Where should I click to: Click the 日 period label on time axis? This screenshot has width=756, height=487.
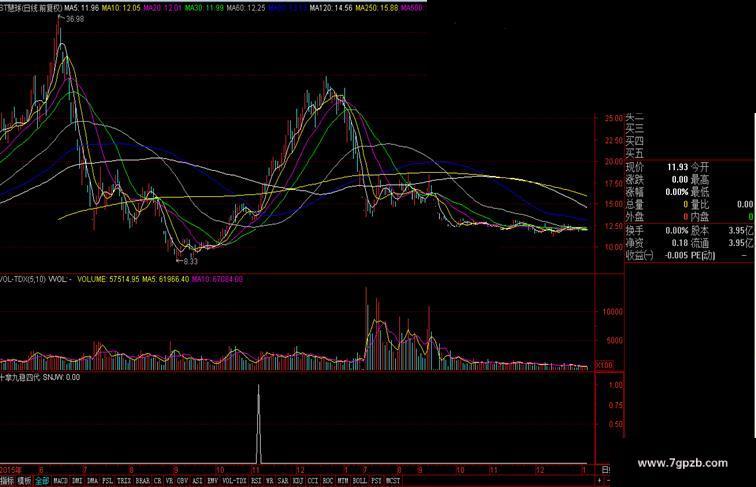point(606,470)
